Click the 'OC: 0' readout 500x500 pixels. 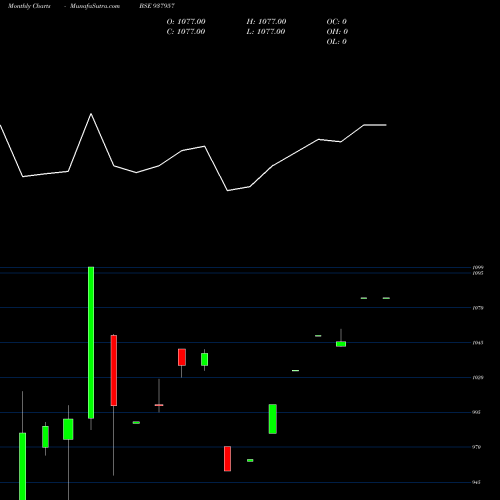[337, 22]
